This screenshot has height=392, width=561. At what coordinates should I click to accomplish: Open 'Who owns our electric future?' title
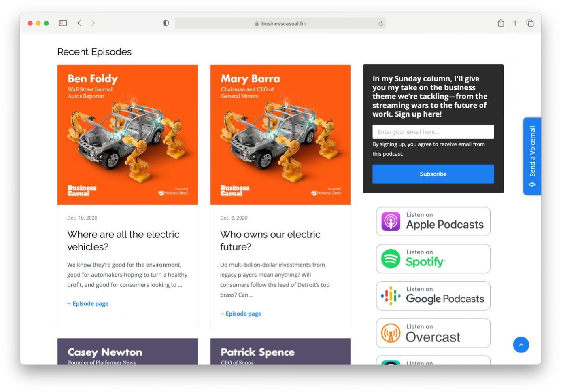tap(270, 240)
